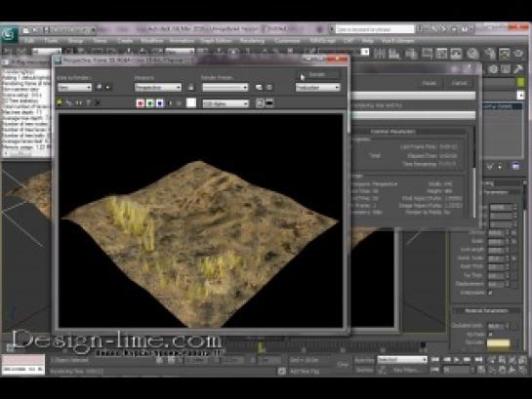Open the Tools menu
The height and width of the screenshot is (399, 532).
pos(52,41)
